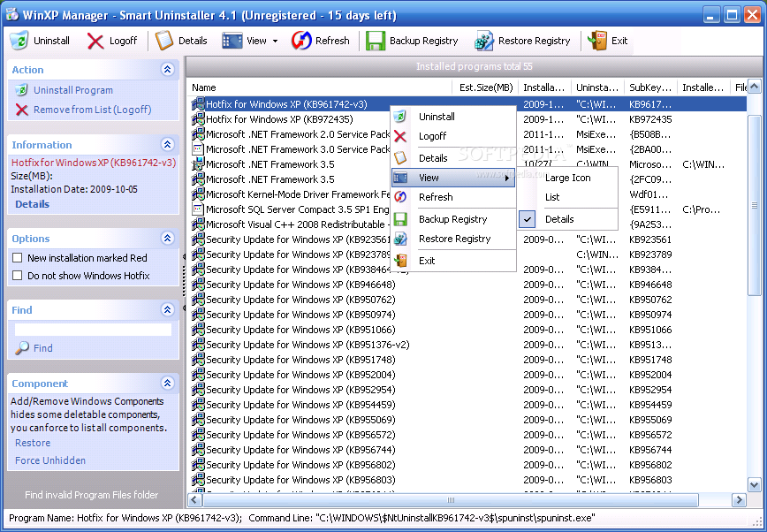Viewport: 767px width, 532px height.
Task: Click the Restore Registry icon in context menu
Action: [400, 239]
